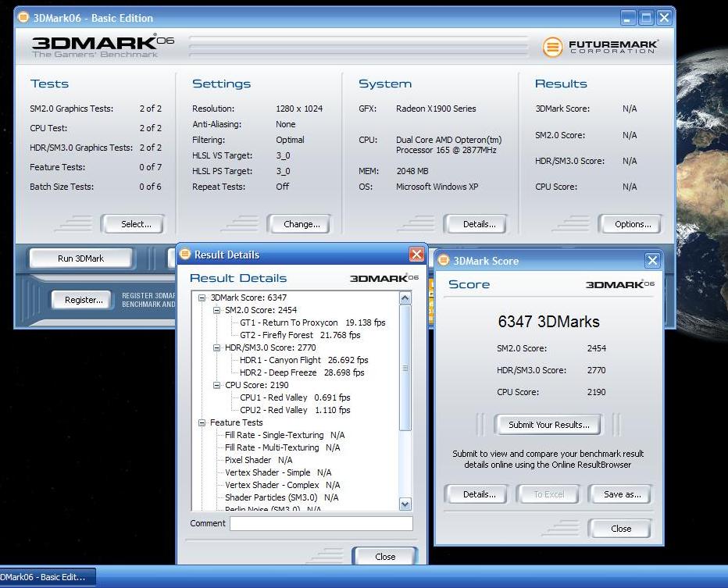Click Feature Tests 0 of 7 value
The width and height of the screenshot is (728, 588).
151,167
